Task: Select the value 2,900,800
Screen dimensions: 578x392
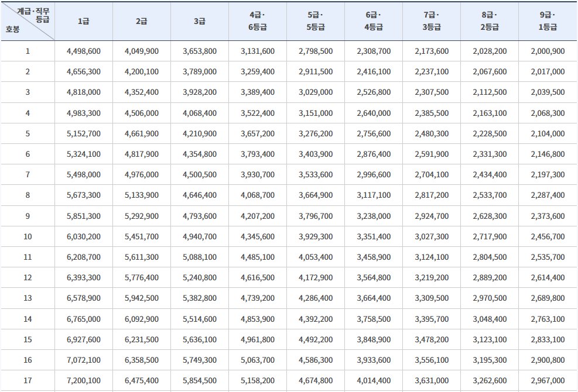Action: [548, 360]
